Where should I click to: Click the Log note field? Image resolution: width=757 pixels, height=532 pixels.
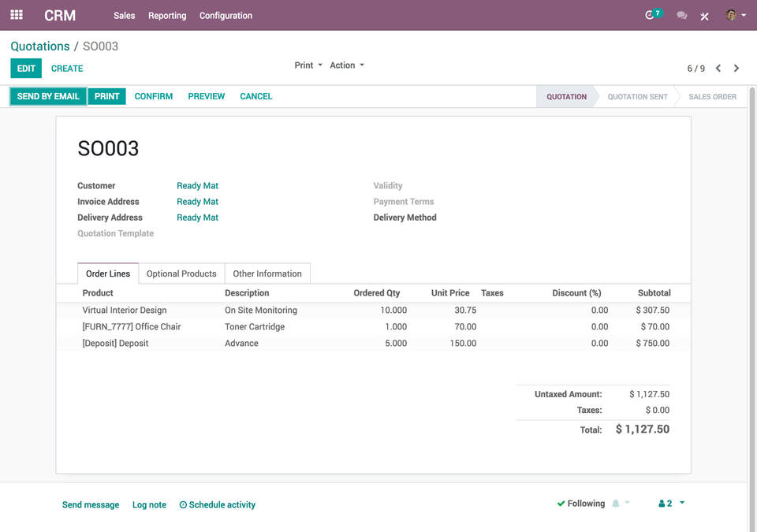coord(149,504)
